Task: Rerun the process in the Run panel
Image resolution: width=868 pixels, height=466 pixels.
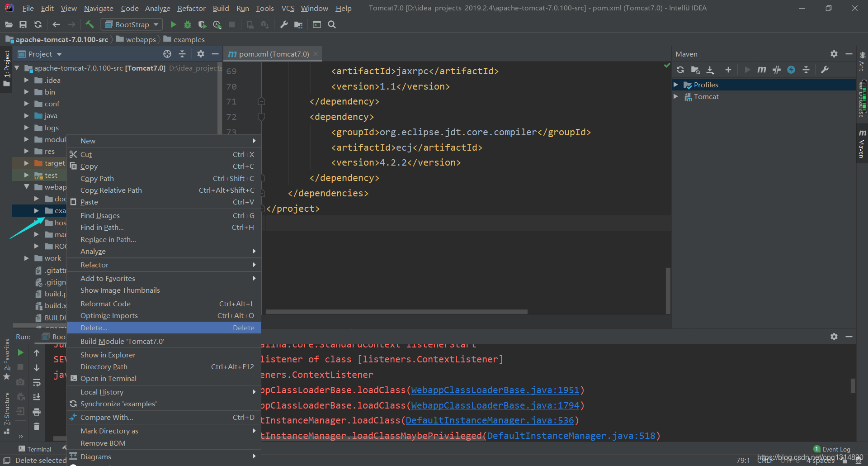Action: pyautogui.click(x=20, y=352)
